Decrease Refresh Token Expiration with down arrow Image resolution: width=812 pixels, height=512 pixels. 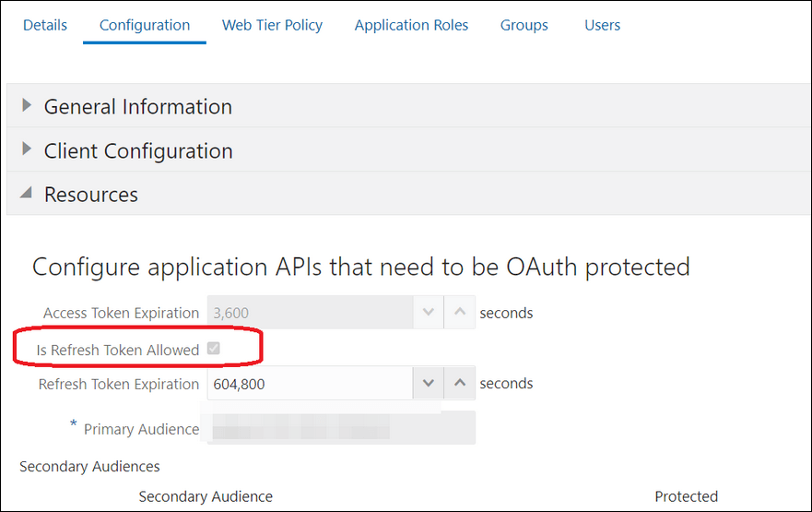[x=429, y=383]
